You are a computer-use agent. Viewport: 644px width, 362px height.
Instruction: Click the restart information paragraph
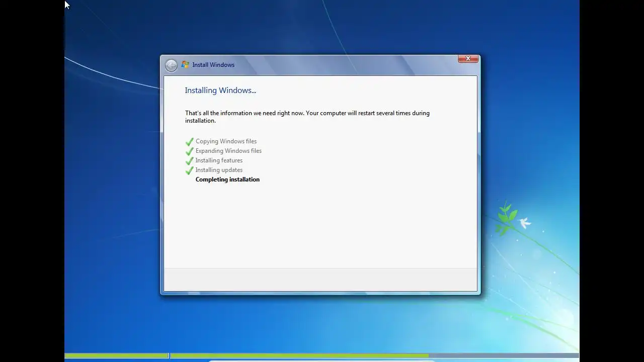[x=307, y=117]
